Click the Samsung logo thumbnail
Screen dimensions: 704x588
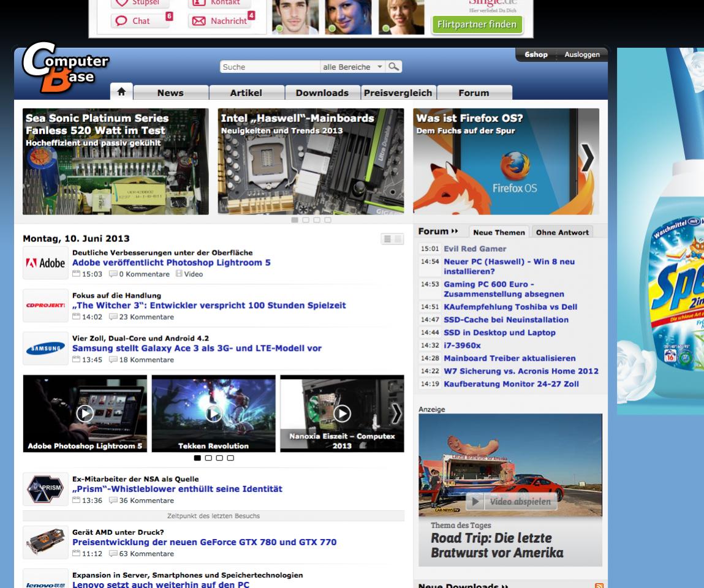tap(45, 349)
